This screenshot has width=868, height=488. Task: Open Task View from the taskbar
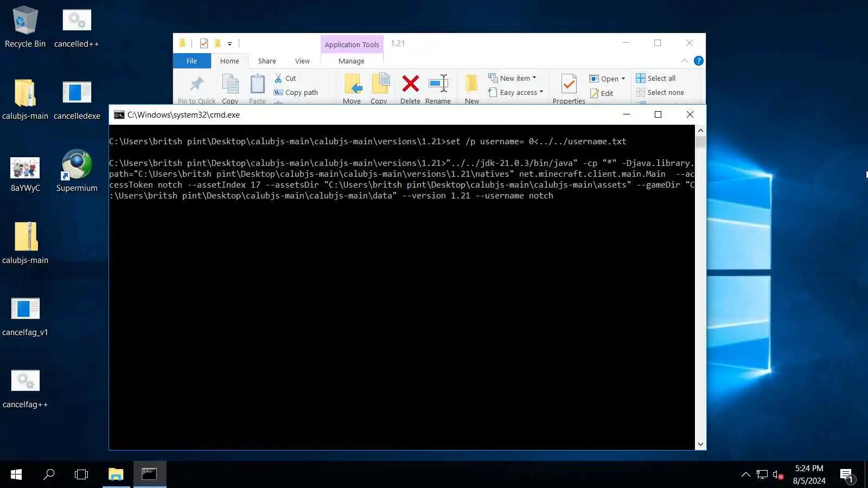[81, 474]
